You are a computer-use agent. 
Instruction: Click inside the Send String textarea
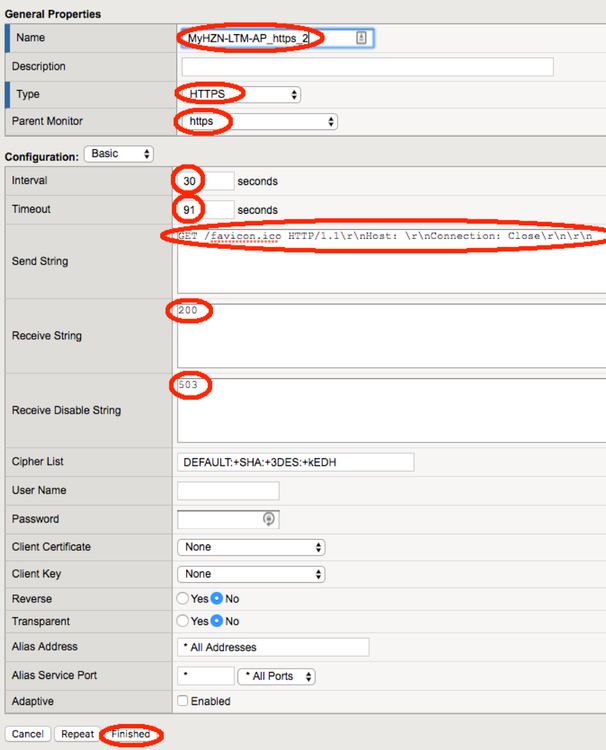click(x=392, y=261)
